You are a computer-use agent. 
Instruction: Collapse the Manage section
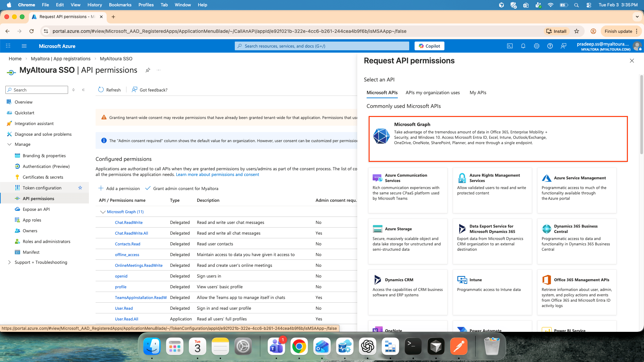pos(9,144)
